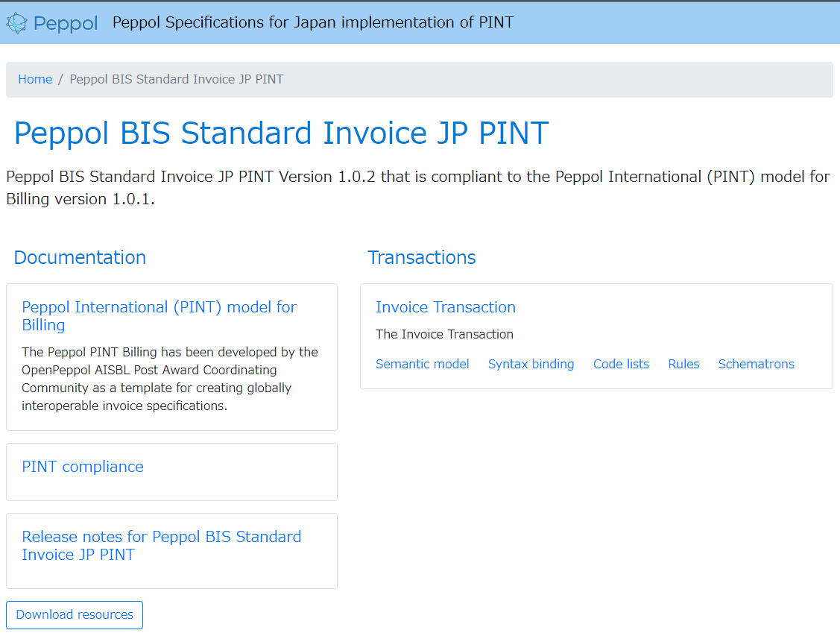The height and width of the screenshot is (633, 840).
Task: Click the page title Peppol BIS Standard Invoice JP PINT
Action: [281, 133]
